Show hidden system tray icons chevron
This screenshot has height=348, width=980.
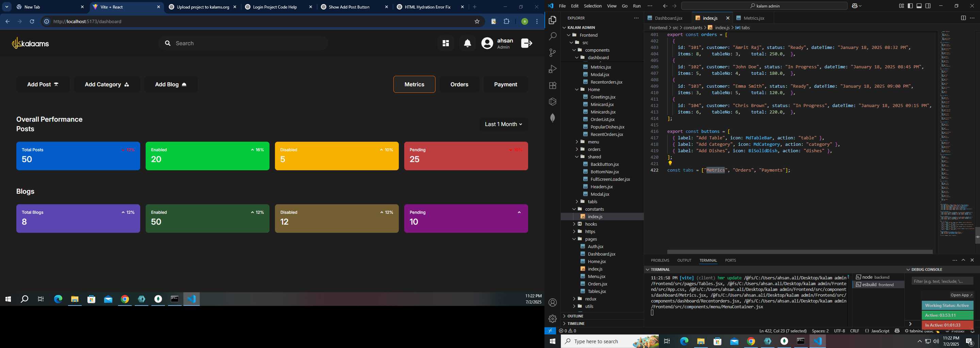[919, 342]
